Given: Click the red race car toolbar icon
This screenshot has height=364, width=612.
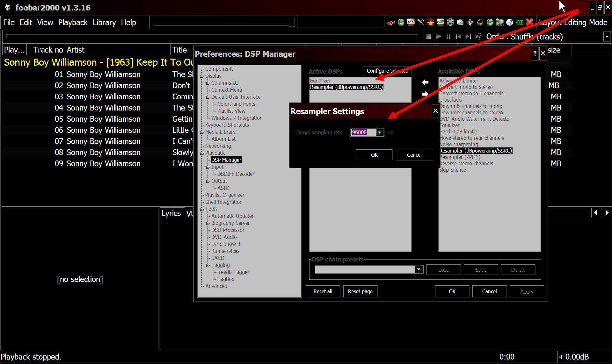Looking at the screenshot, I should pyautogui.click(x=391, y=23).
